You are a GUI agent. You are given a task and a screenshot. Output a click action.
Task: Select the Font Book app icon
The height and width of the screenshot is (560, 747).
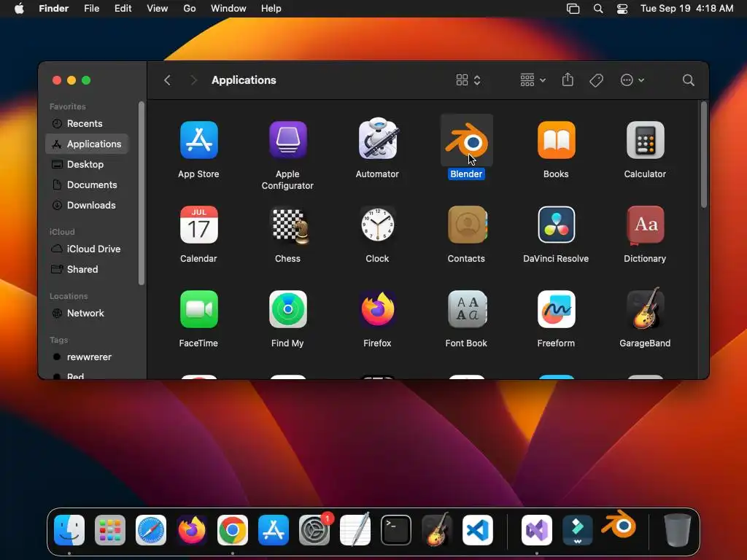(467, 309)
